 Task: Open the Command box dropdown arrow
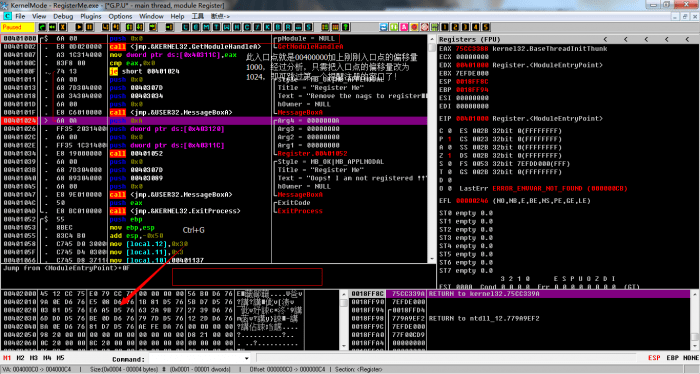click(246, 358)
